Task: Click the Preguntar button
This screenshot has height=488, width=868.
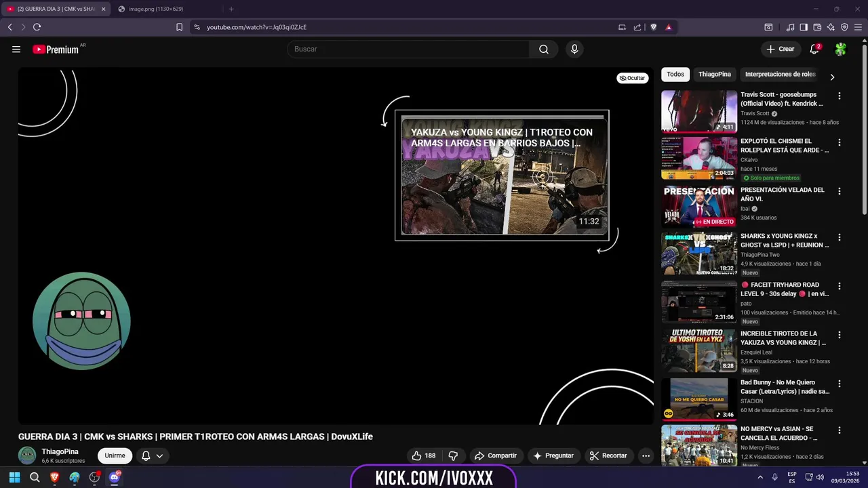Action: [x=554, y=455]
